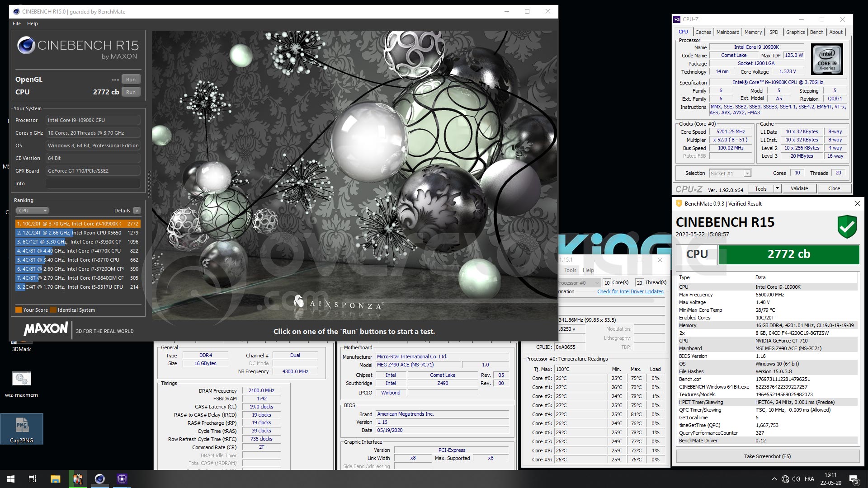Switch to the Caches tab in CPU-Z
Viewport: 868px width, 488px height.
pos(703,32)
